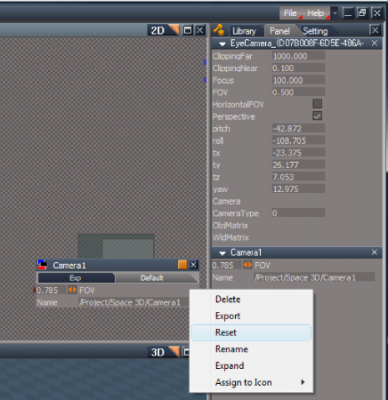Viewport: 388px width, 400px height.
Task: Choose Delete from context menu
Action: coord(251,299)
